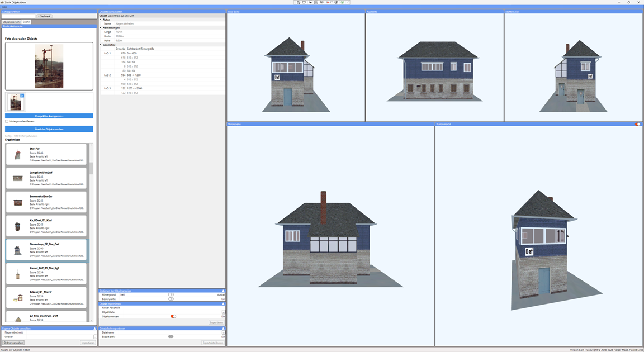Toggle the Bodenplatte switch
This screenshot has width=644, height=352.
[171, 299]
